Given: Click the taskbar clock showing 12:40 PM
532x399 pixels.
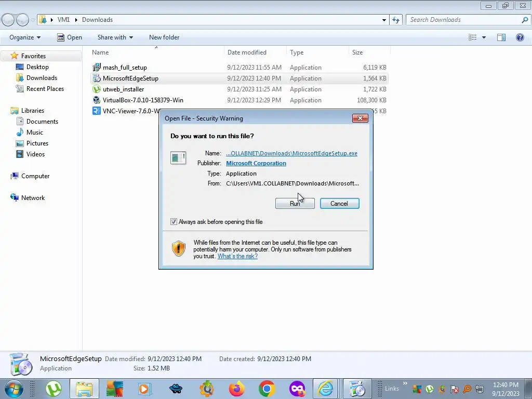Looking at the screenshot, I should [x=506, y=385].
